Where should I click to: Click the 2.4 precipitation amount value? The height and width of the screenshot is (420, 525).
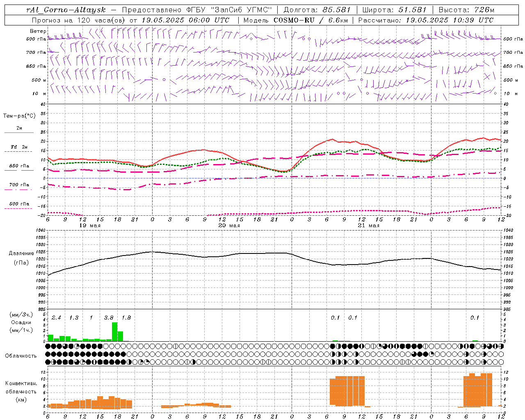(56, 318)
